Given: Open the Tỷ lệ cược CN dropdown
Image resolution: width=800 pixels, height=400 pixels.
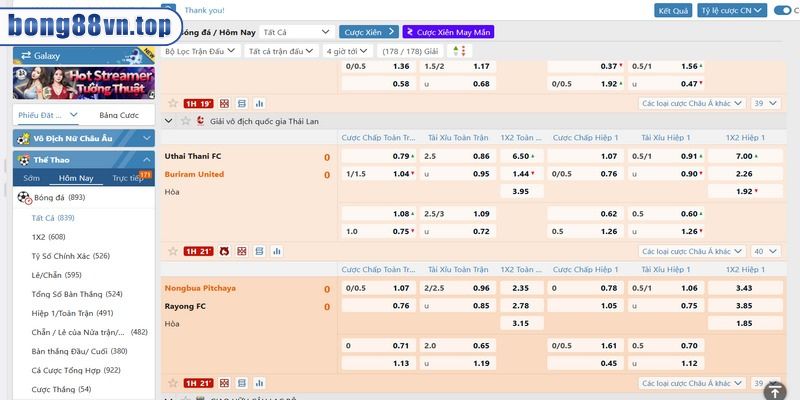Looking at the screenshot, I should (732, 10).
